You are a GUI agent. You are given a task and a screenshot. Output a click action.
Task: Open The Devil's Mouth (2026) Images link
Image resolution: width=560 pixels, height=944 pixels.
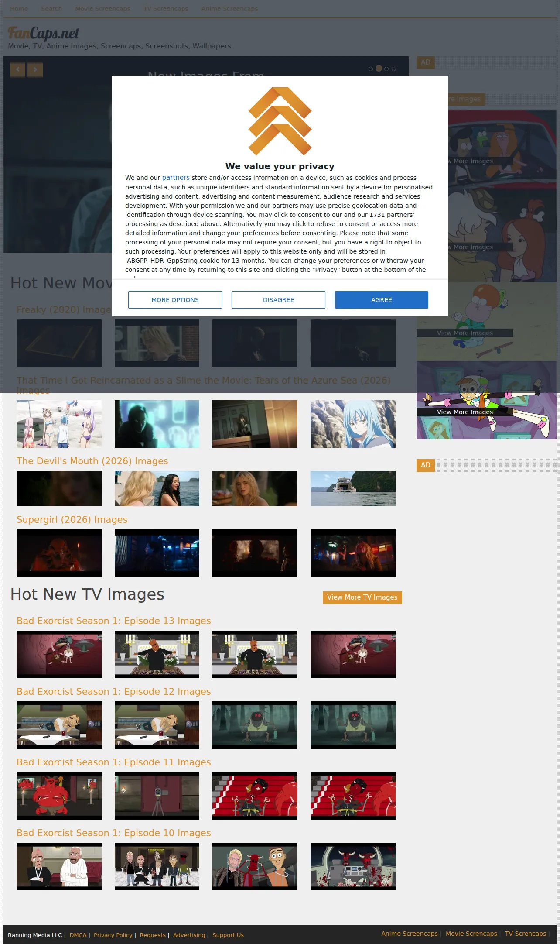[x=92, y=461]
